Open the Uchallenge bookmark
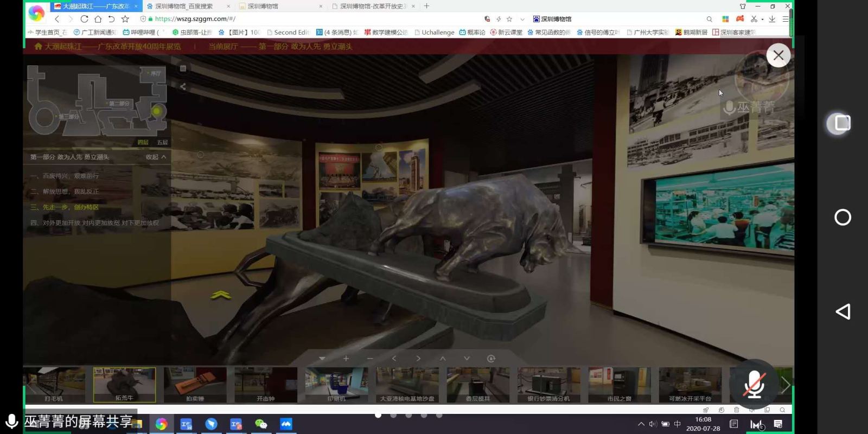The height and width of the screenshot is (434, 868). (x=434, y=32)
